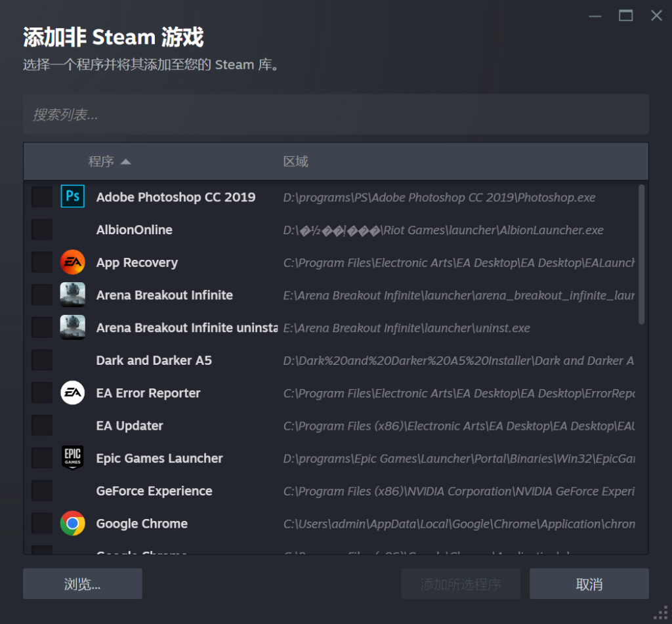Select the App Recovery program name
This screenshot has height=624, width=672.
coord(136,262)
